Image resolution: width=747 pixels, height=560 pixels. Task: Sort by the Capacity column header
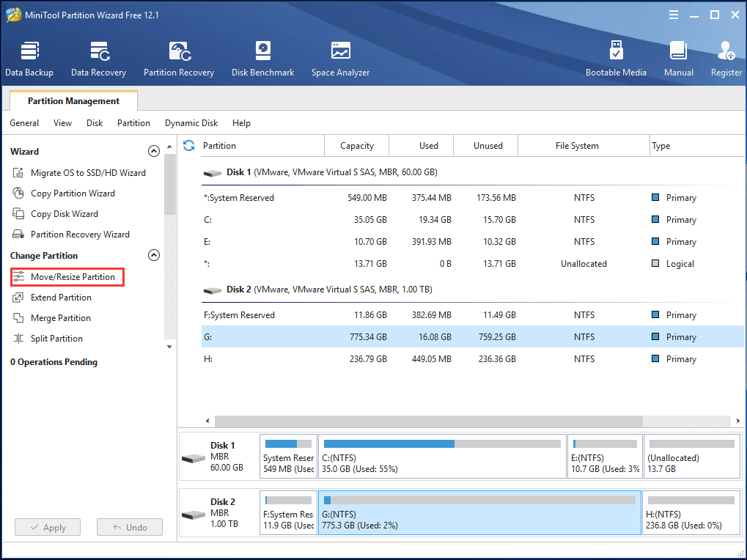click(x=357, y=146)
